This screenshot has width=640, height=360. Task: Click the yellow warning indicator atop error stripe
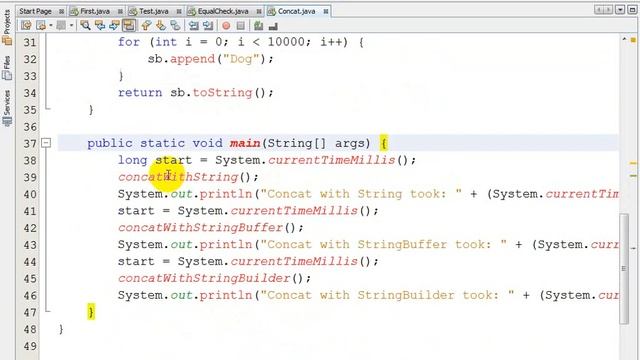[x=633, y=40]
